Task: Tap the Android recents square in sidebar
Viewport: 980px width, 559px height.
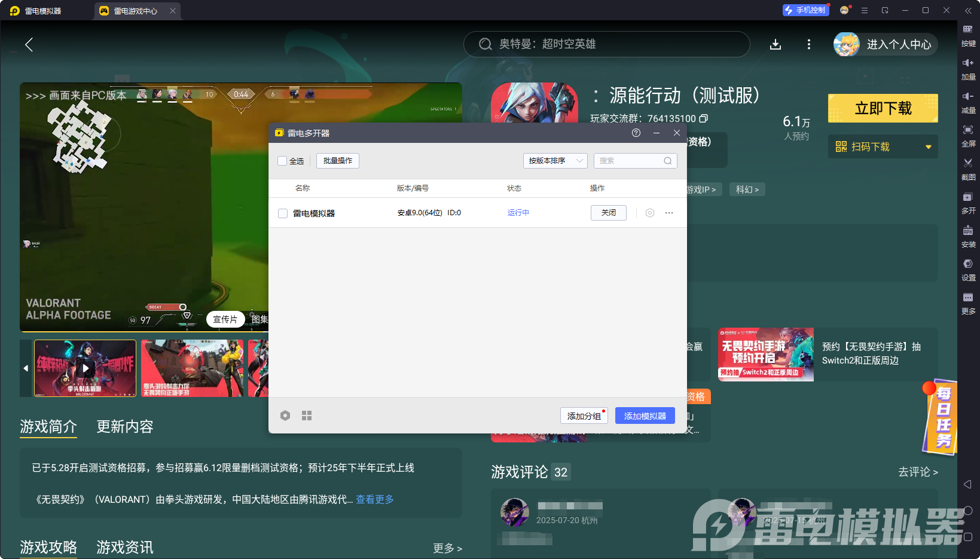Action: click(968, 537)
